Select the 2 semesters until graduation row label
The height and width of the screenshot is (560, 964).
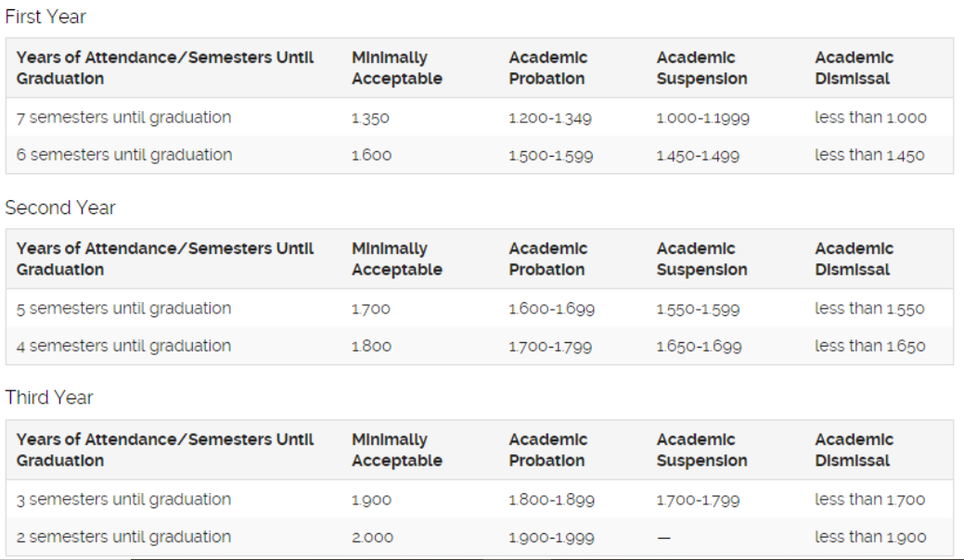click(123, 537)
